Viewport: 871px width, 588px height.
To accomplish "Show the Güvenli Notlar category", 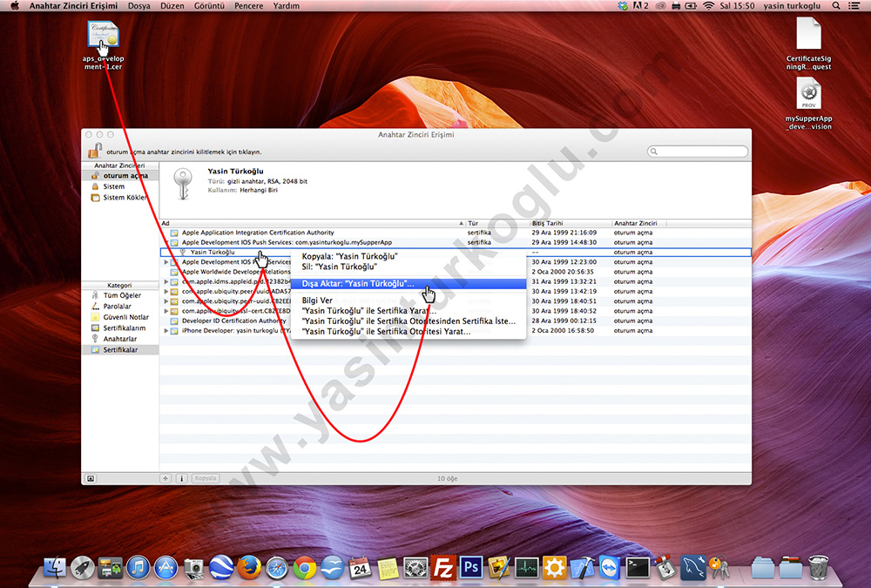I will point(120,317).
